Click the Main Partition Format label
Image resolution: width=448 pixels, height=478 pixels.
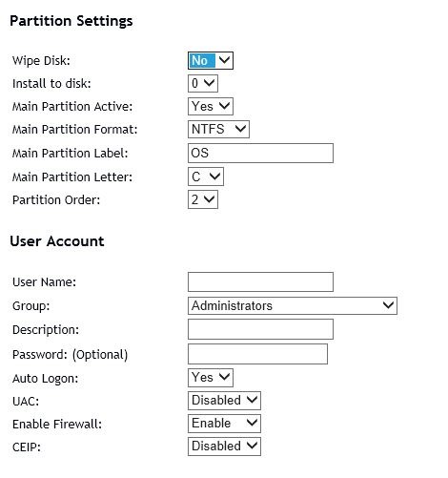click(74, 130)
